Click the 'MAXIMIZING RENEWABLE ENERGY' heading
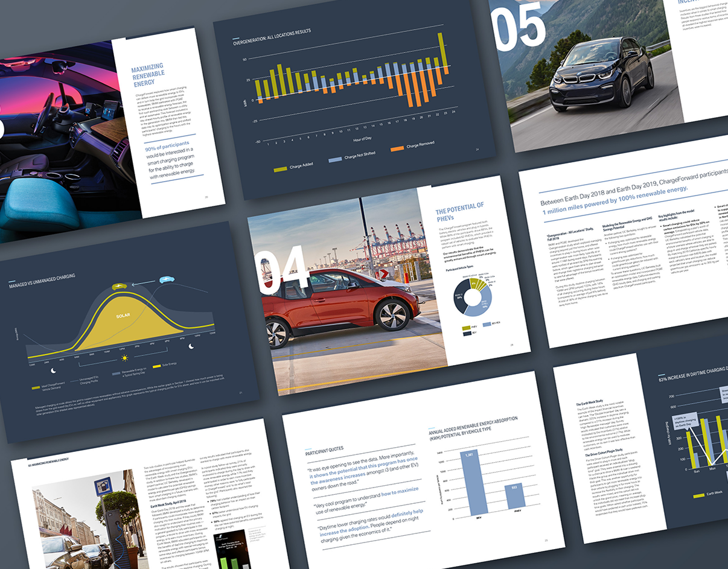728x569 pixels. tap(148, 75)
